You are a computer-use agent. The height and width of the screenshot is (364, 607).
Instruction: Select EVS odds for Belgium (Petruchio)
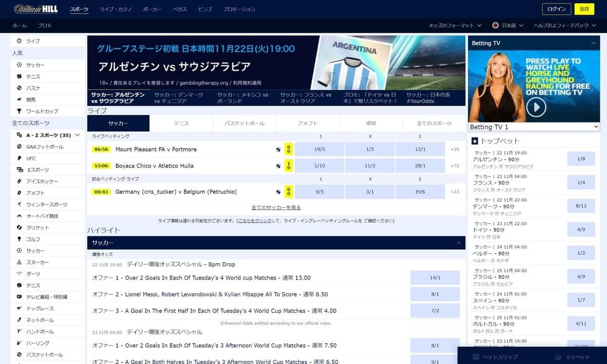click(420, 192)
